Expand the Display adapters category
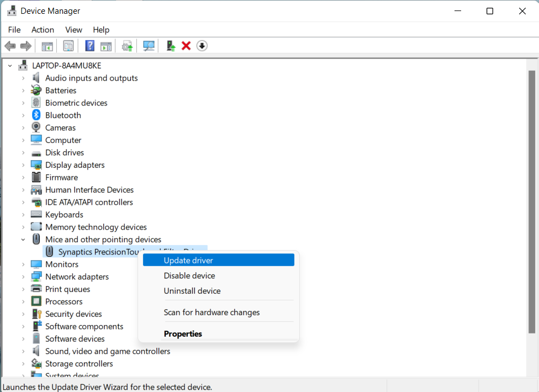The height and width of the screenshot is (392, 539). click(23, 165)
